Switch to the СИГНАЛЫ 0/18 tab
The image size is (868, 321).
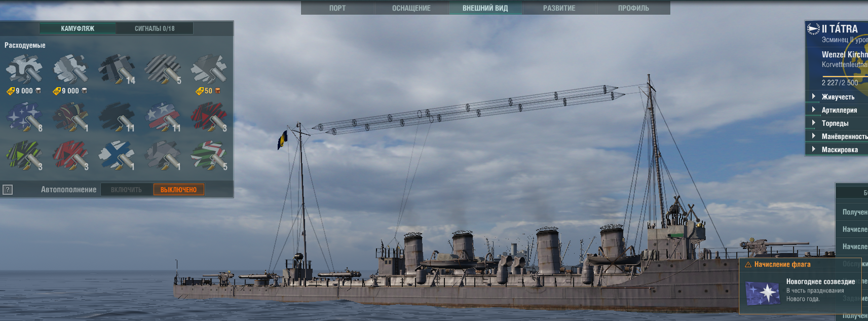pos(155,28)
